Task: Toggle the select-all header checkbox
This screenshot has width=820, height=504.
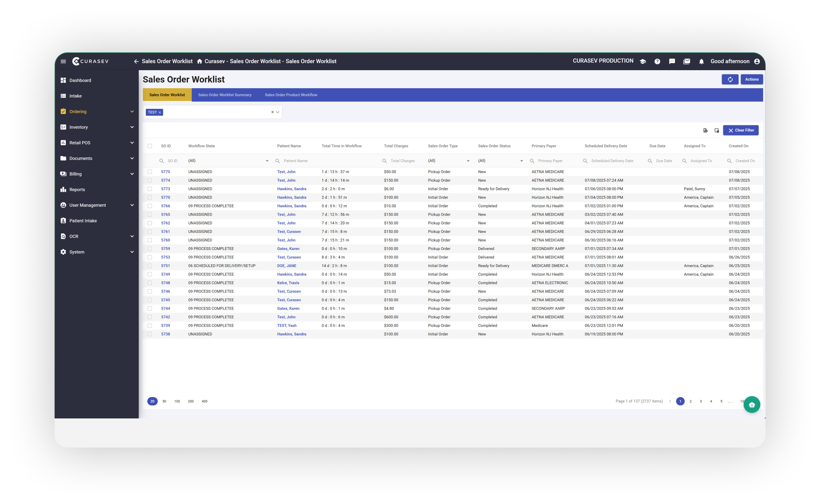Action: coord(150,146)
